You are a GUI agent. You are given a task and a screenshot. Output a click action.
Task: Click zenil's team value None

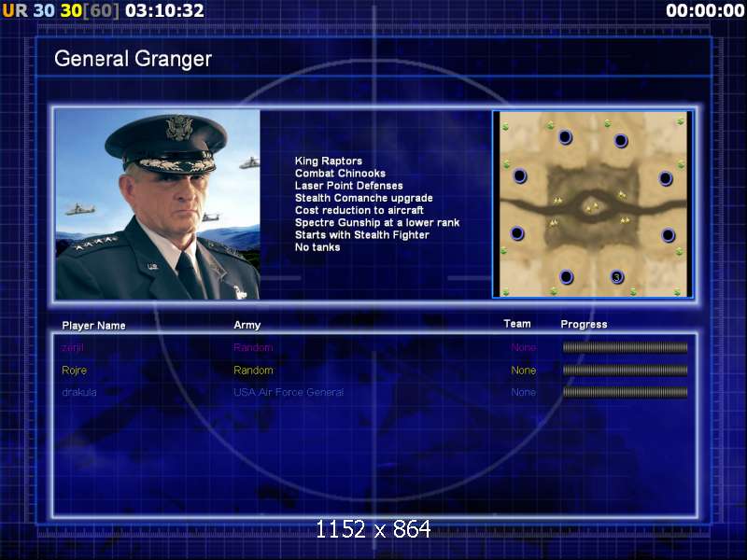[523, 347]
